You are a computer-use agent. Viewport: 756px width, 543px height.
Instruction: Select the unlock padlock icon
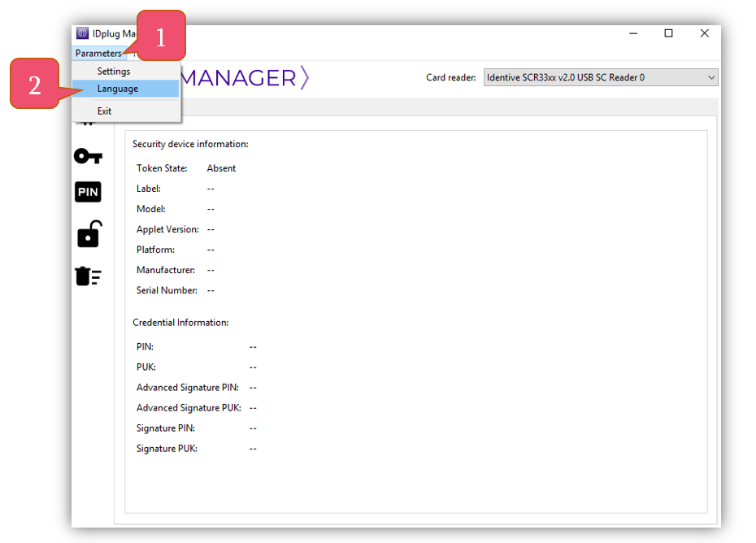coord(89,234)
